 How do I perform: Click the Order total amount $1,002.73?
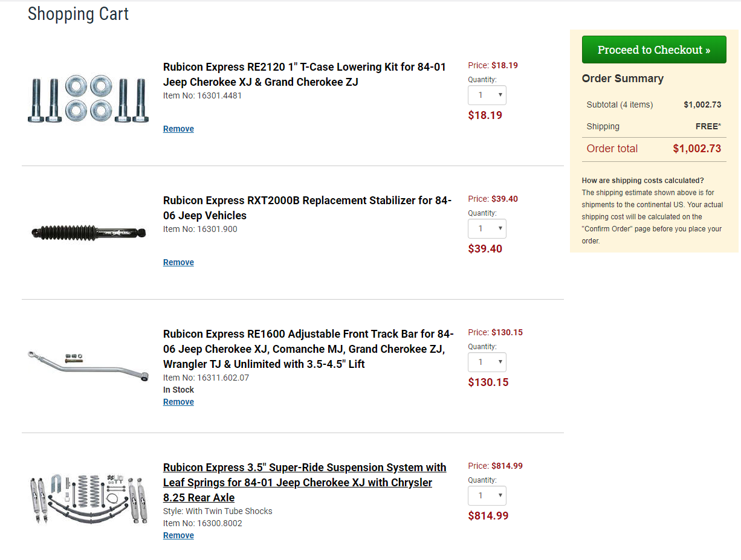point(696,149)
